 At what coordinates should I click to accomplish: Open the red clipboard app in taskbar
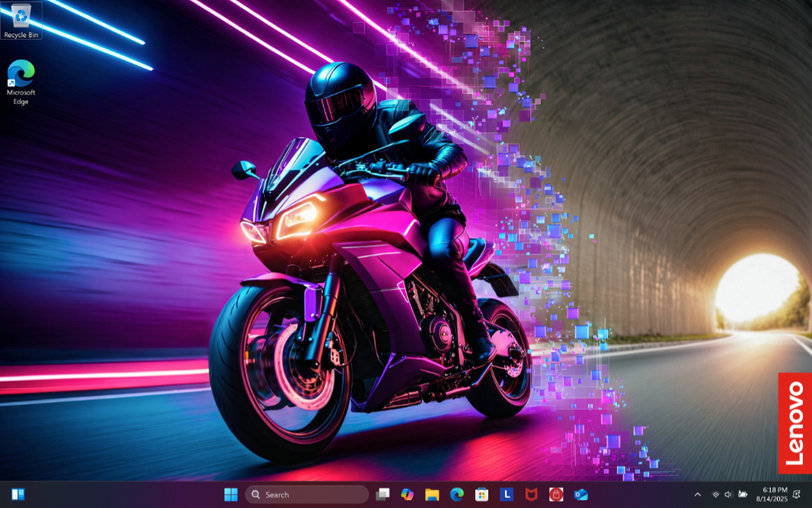point(556,494)
